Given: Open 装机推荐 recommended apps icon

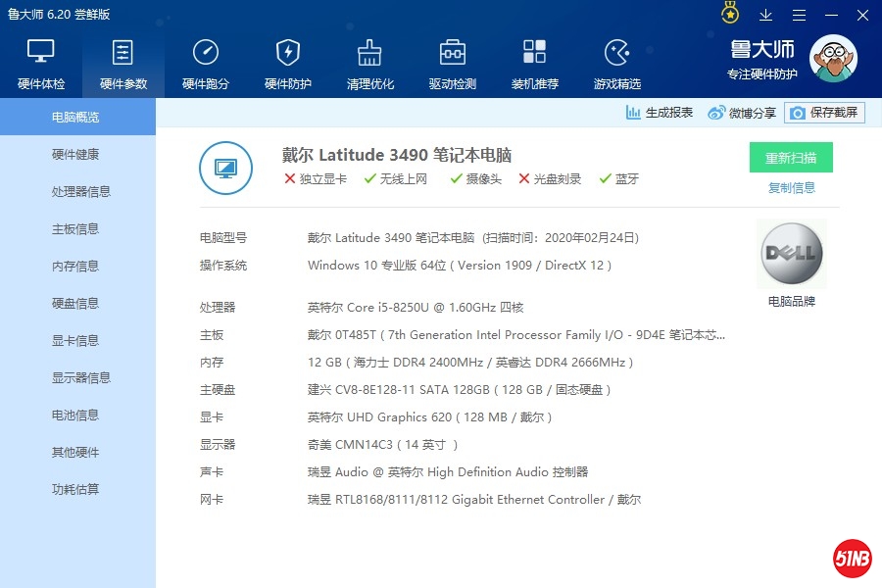Looking at the screenshot, I should [x=535, y=63].
